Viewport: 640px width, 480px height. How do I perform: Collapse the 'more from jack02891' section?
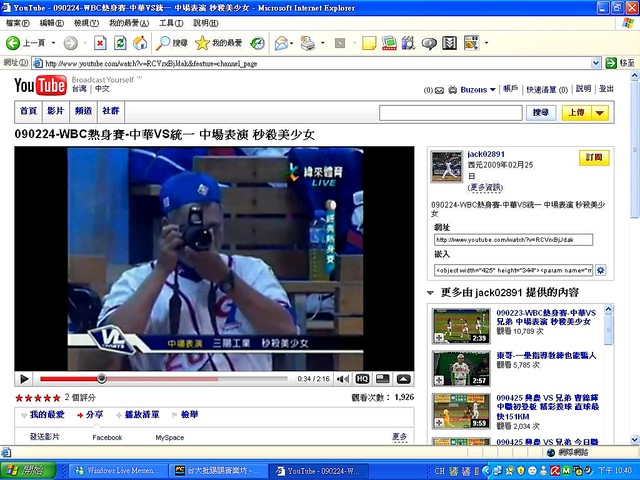[430, 293]
